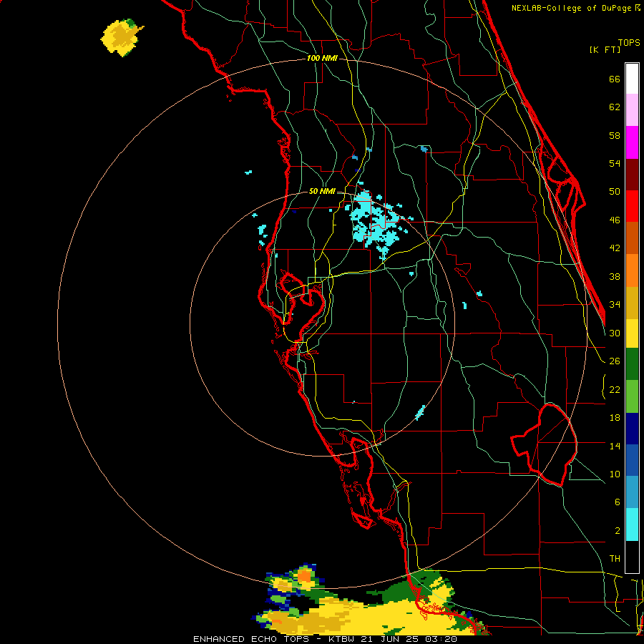
Task: Select the light pink legend color block
Action: coord(632,110)
